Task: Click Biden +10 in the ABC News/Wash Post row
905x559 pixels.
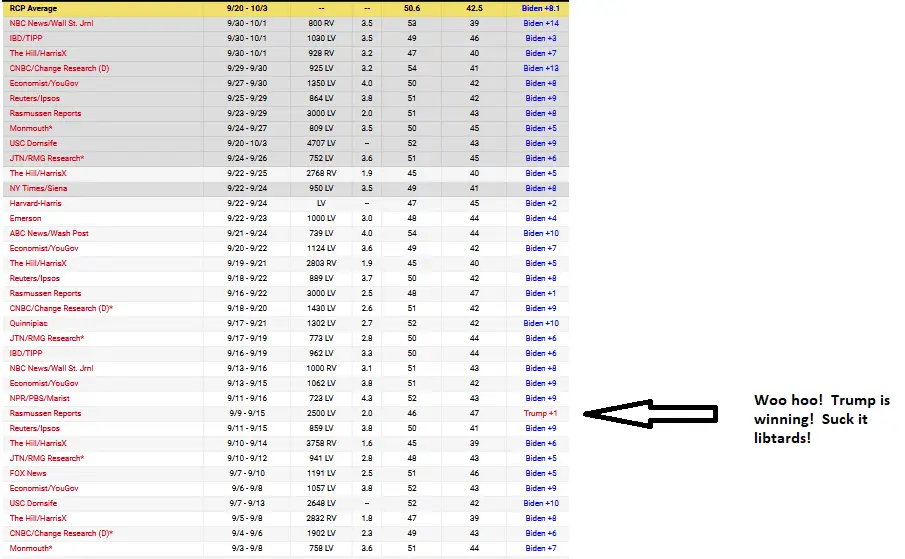Action: 541,233
